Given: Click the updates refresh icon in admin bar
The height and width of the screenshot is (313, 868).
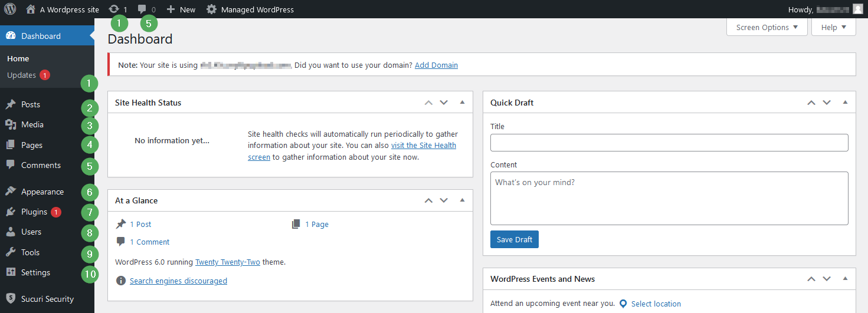Looking at the screenshot, I should [114, 9].
